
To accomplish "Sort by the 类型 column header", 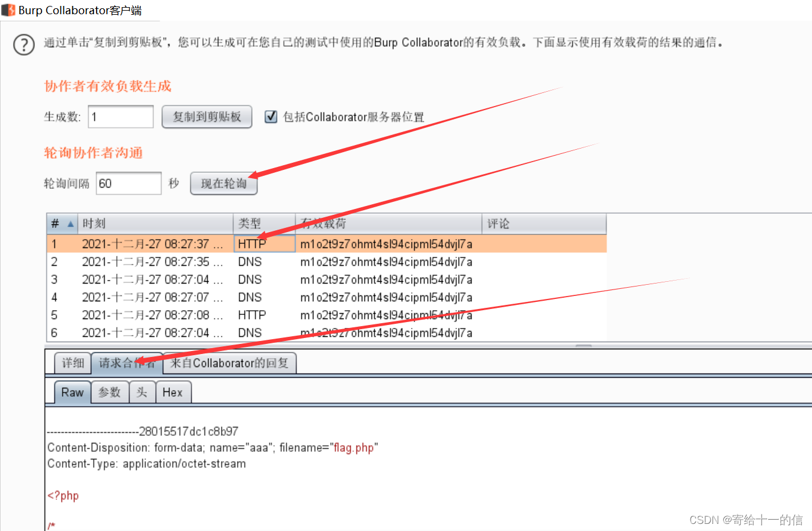I will tap(264, 224).
